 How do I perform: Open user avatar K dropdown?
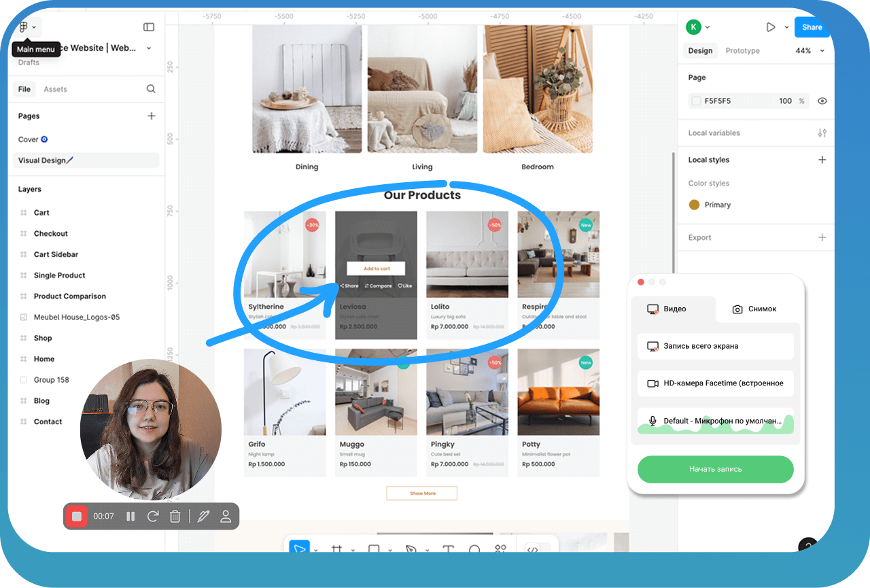[x=708, y=27]
